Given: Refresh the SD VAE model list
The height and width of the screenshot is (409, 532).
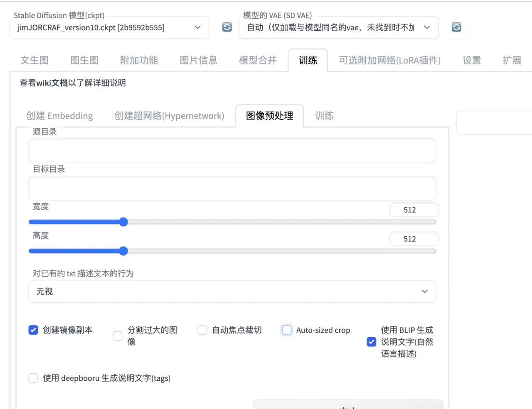Looking at the screenshot, I should [456, 27].
